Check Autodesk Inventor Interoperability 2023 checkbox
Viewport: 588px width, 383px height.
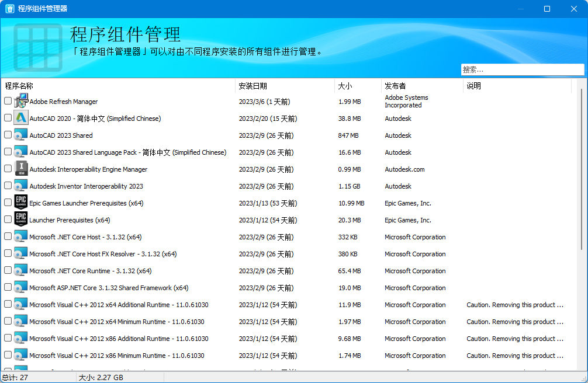tap(8, 186)
